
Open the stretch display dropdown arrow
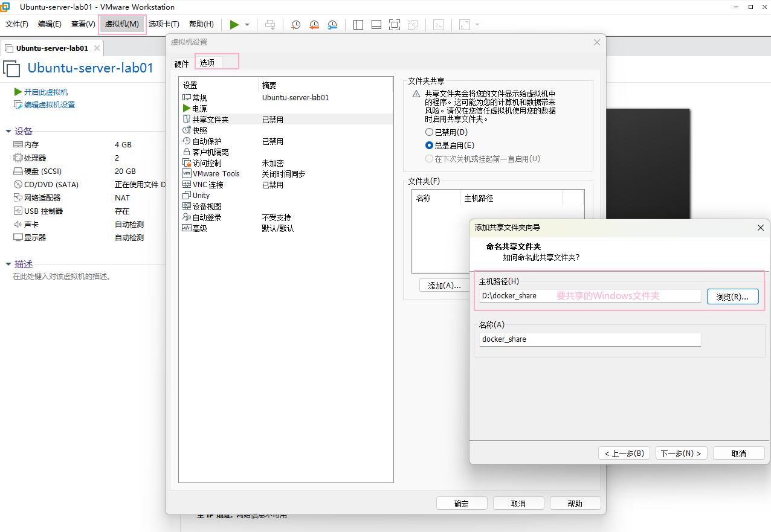(477, 25)
